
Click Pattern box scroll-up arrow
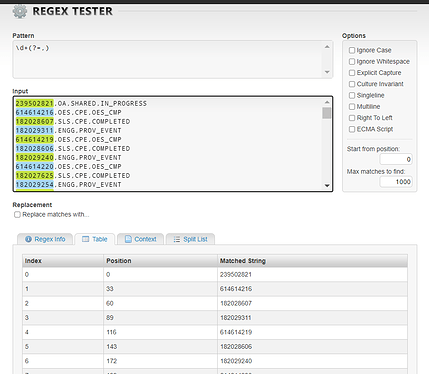(x=327, y=47)
